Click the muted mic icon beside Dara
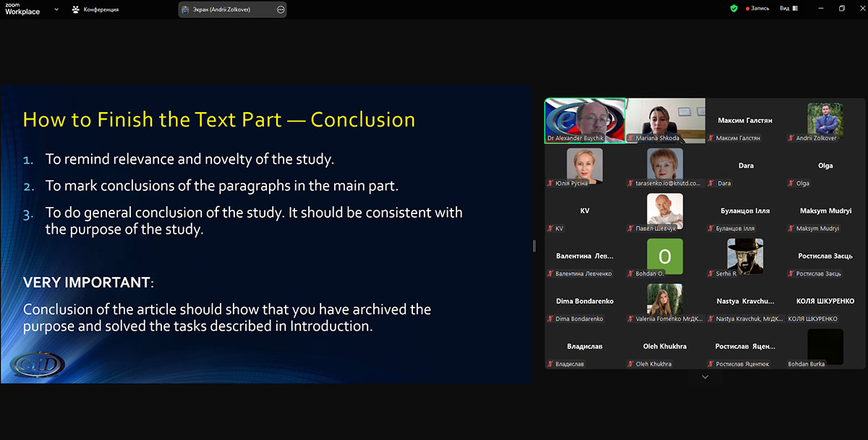This screenshot has height=440, width=868. pyautogui.click(x=711, y=184)
